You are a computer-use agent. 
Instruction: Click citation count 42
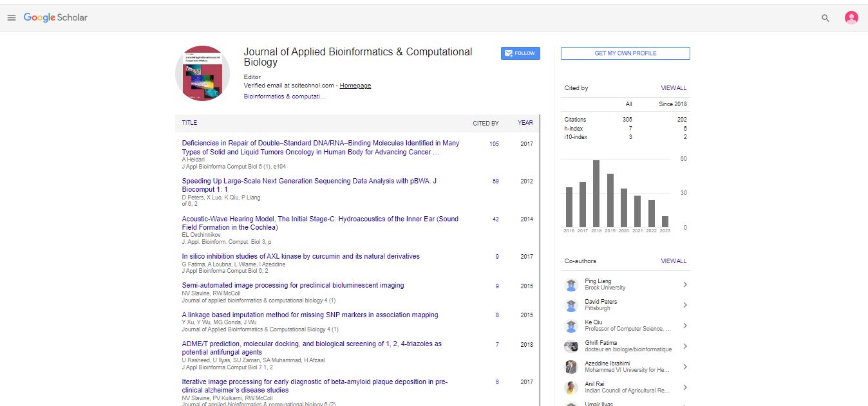[496, 219]
